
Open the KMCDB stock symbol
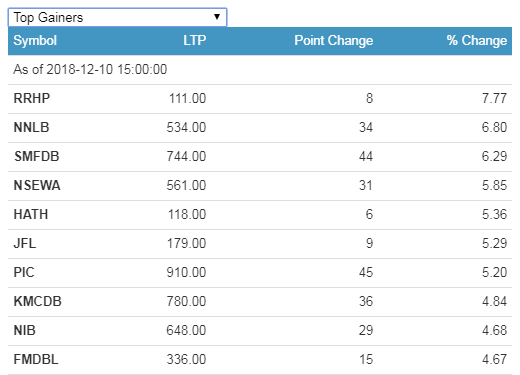[x=38, y=302]
